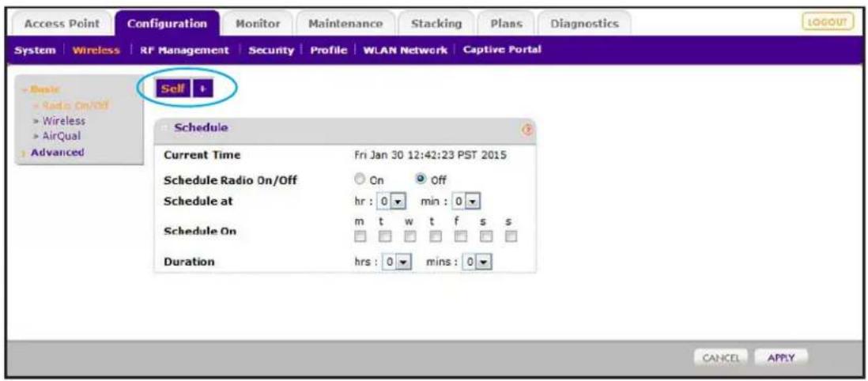This screenshot has height=381, width=868.
Task: Open the Security submenu
Action: tap(270, 51)
